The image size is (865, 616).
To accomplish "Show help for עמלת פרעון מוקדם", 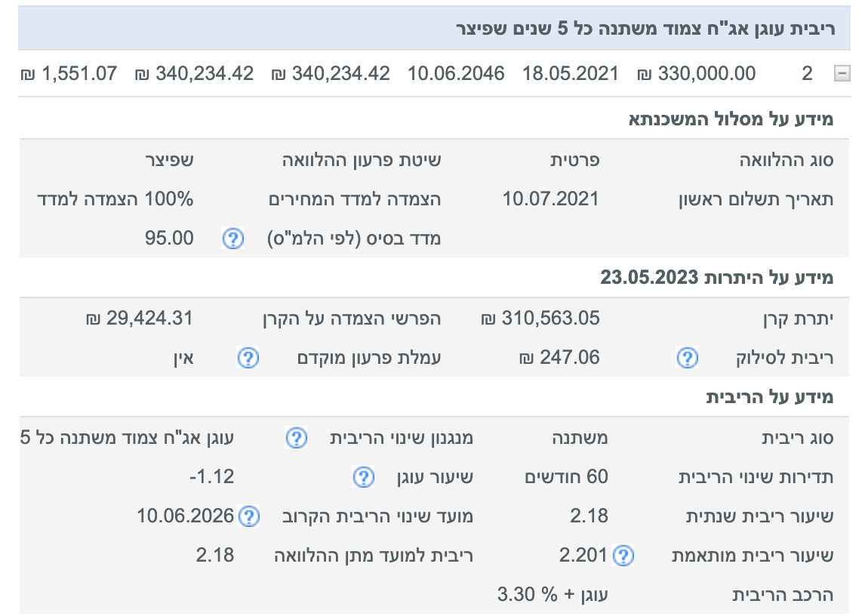I will point(248,358).
